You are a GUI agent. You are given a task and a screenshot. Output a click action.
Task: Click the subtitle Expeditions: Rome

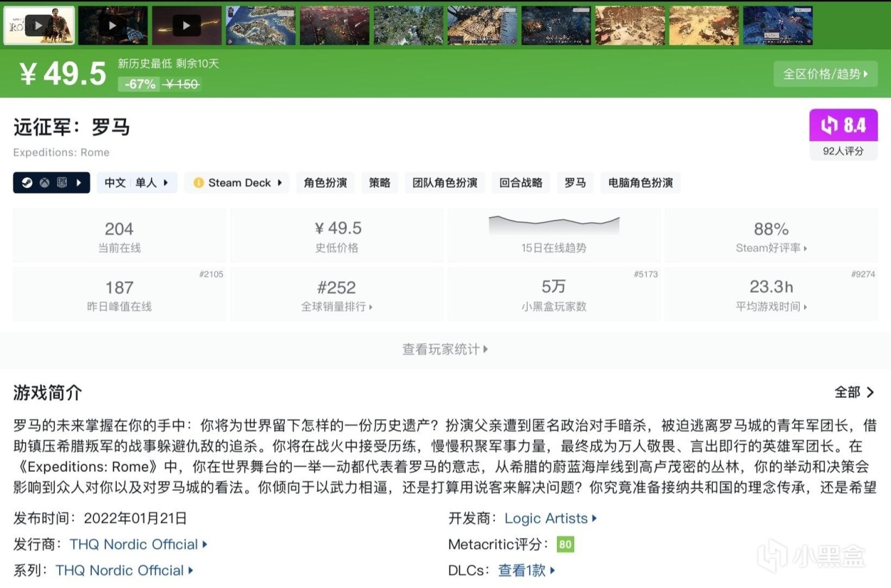click(61, 152)
